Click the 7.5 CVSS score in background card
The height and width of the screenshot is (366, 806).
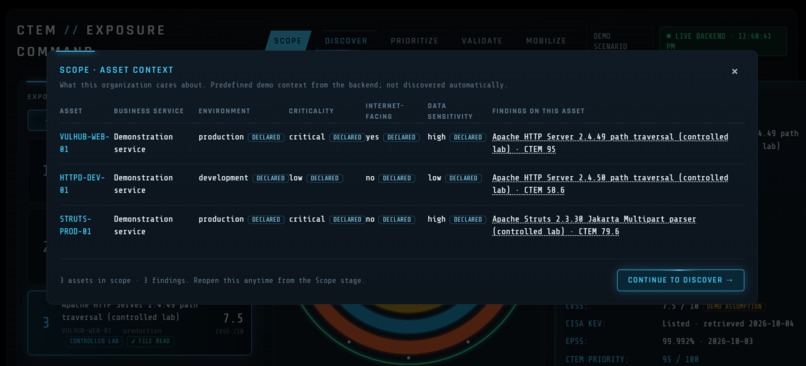233,319
